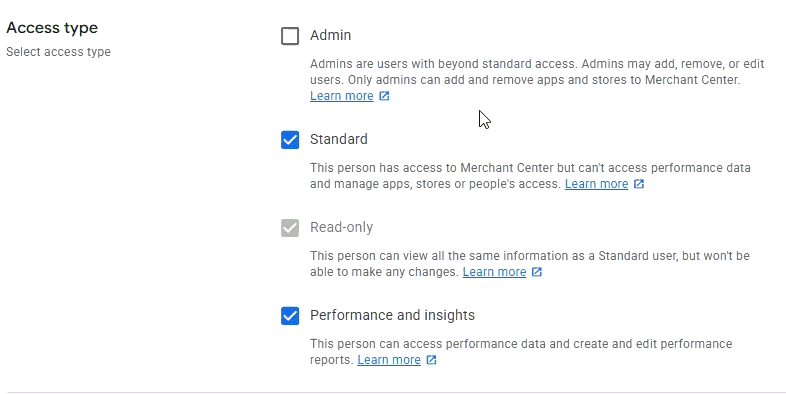Click external-link icon after Read-only Learn more
786x394 pixels.
[x=536, y=272]
